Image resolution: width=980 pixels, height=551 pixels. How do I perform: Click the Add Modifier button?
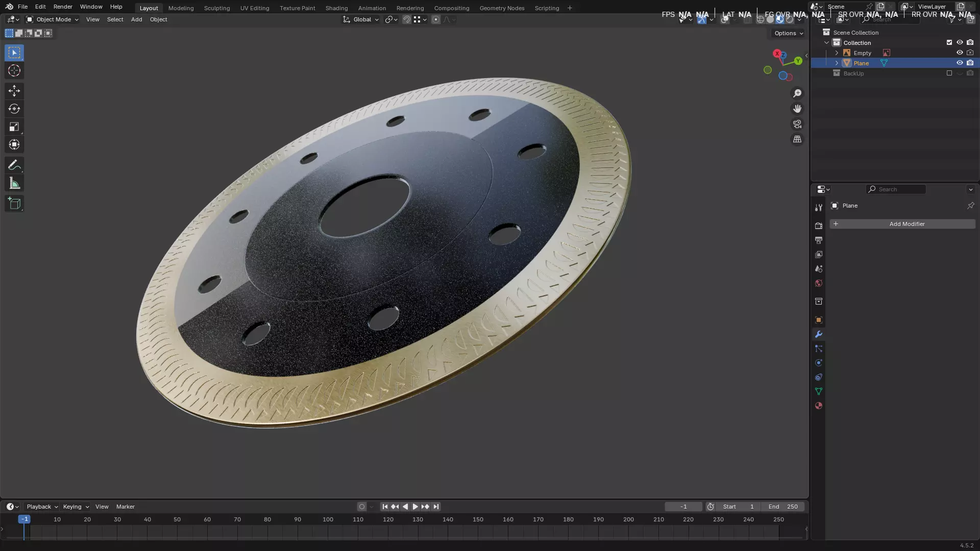coord(902,224)
